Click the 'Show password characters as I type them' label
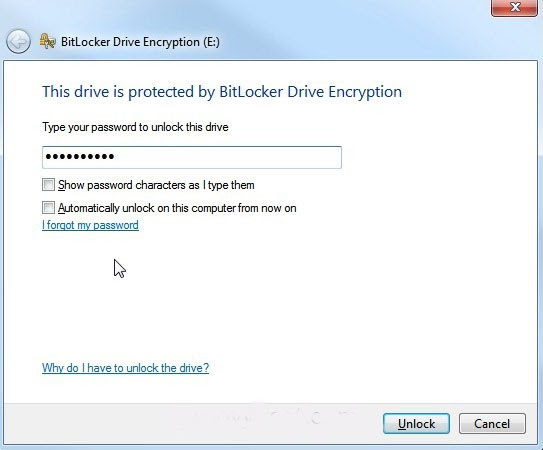 (x=156, y=185)
